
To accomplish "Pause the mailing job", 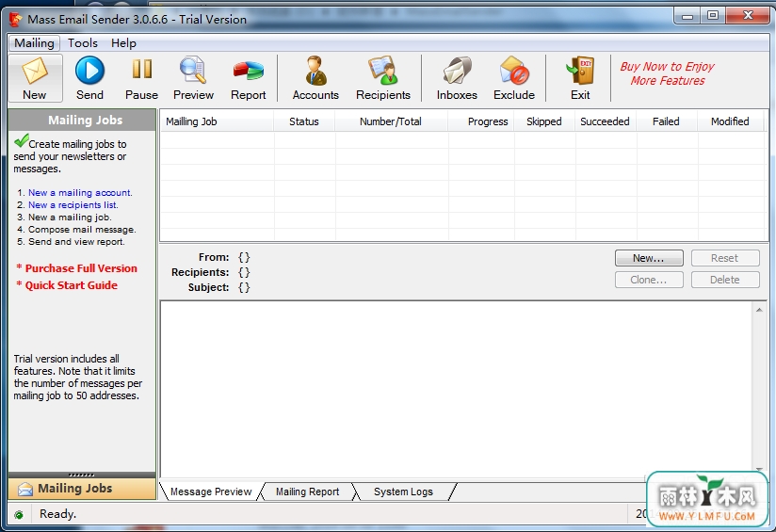I will (x=141, y=70).
